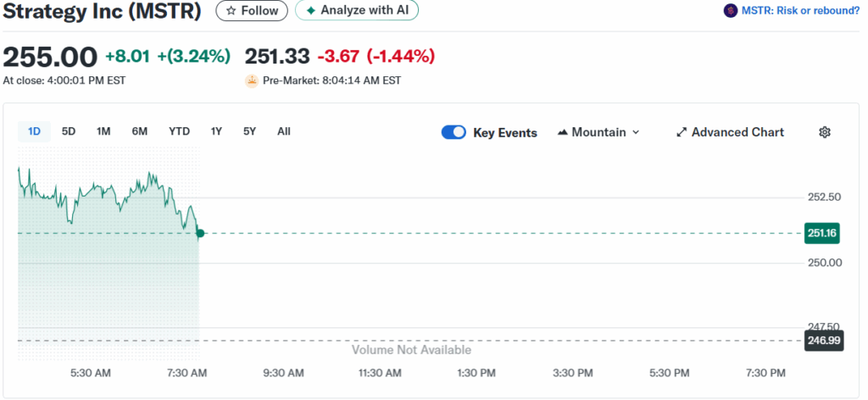Click the Mountain chart type icon
Viewport: 868px width, 400px height.
(x=563, y=132)
